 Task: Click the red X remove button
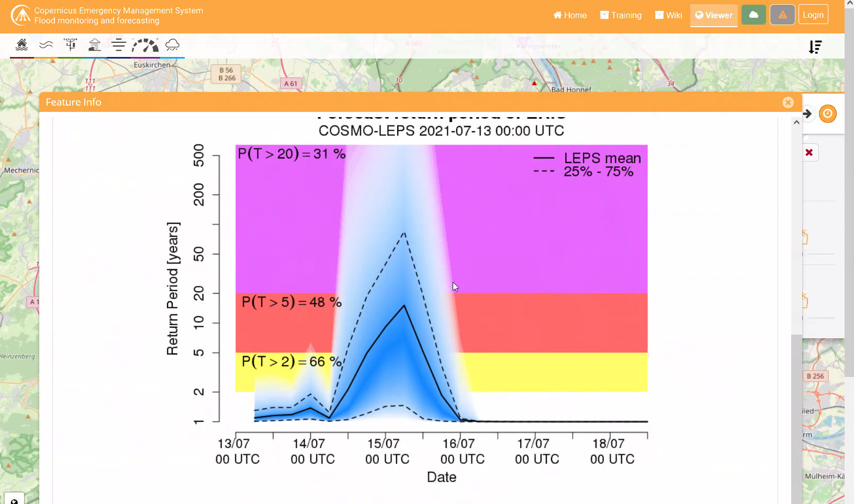(809, 153)
